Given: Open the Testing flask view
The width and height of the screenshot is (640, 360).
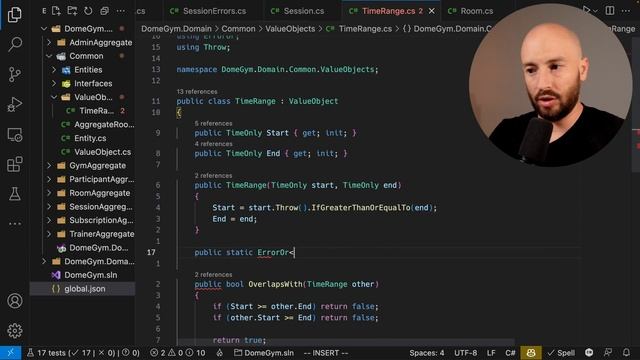Looking at the screenshot, I should pyautogui.click(x=15, y=194).
